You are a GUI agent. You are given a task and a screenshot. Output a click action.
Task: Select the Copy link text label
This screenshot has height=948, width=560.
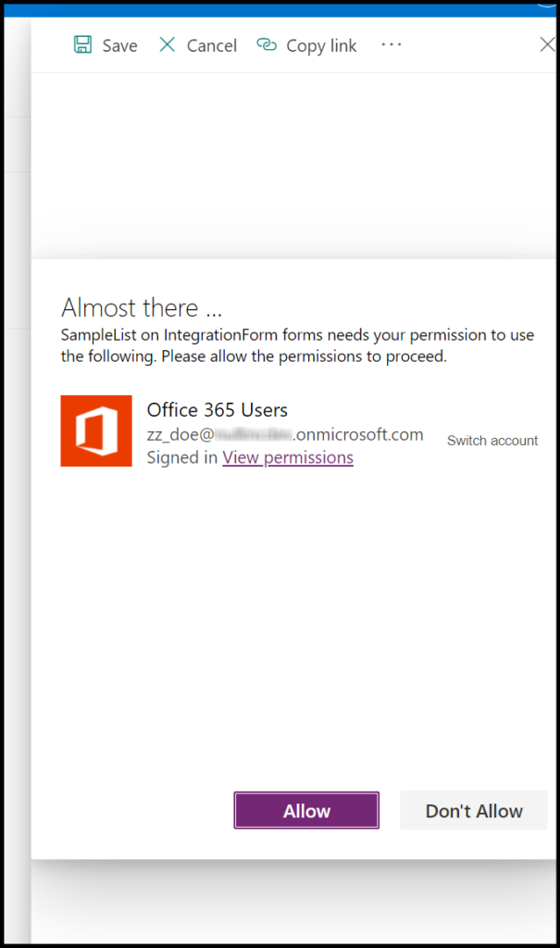pyautogui.click(x=321, y=46)
